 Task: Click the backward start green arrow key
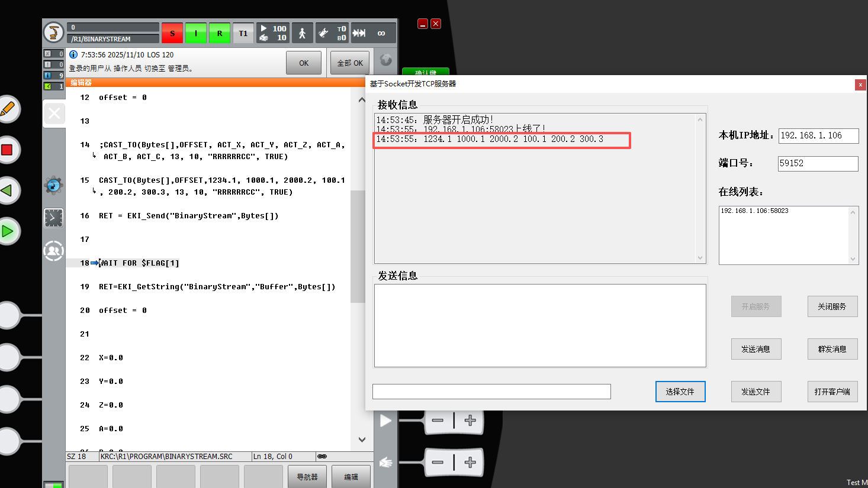click(x=7, y=190)
